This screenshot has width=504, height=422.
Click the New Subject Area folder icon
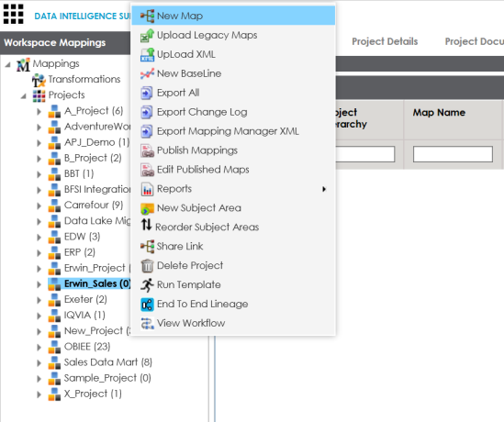click(147, 208)
